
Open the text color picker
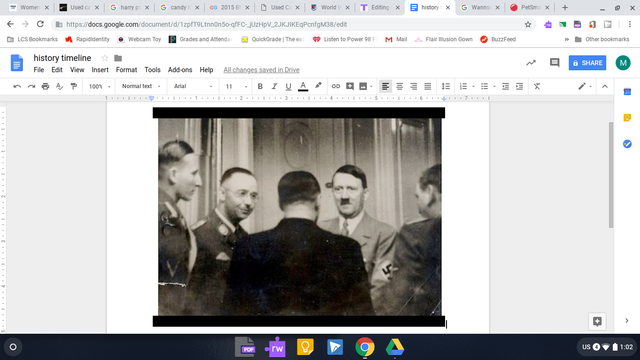pyautogui.click(x=303, y=86)
